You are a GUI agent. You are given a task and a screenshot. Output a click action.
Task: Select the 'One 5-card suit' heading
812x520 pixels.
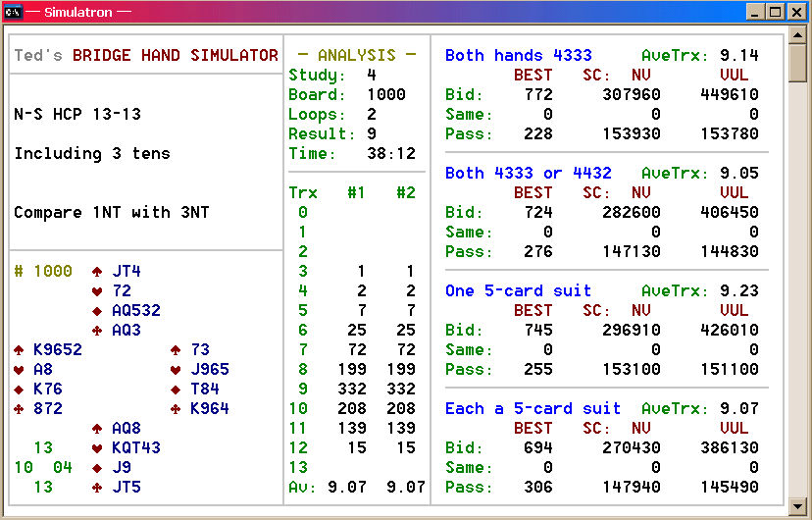(518, 291)
